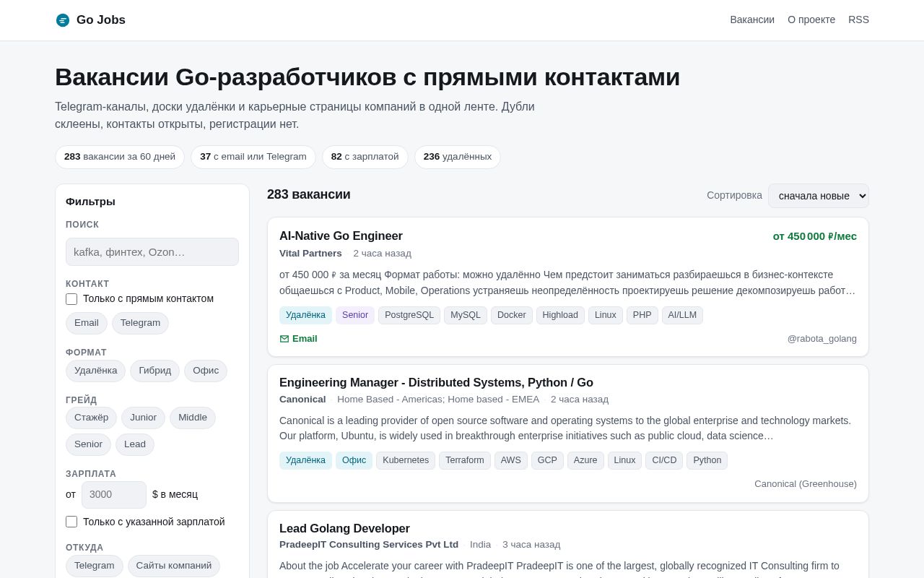Filter by Lead grade

135,444
